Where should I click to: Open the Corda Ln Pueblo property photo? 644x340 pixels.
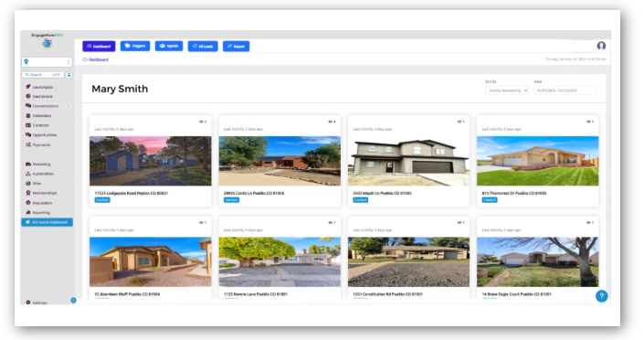click(280, 161)
